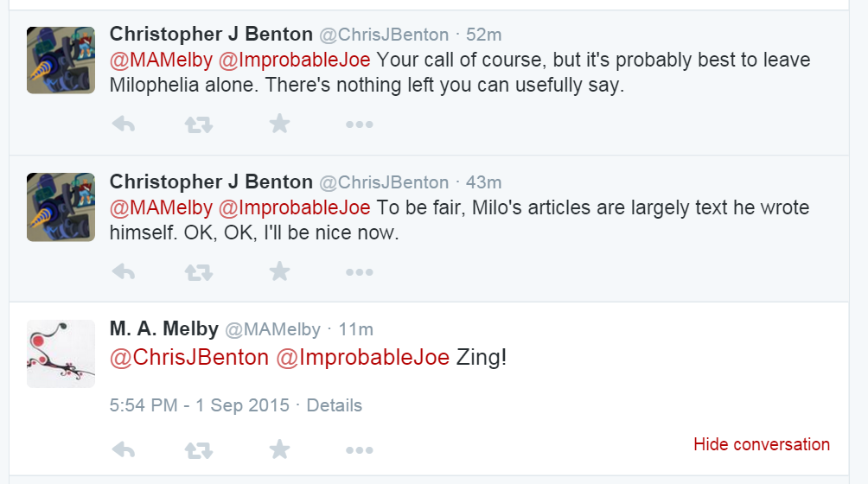Reply to M. A. Melby's Zing tweet
The height and width of the screenshot is (484, 868).
pos(124,449)
